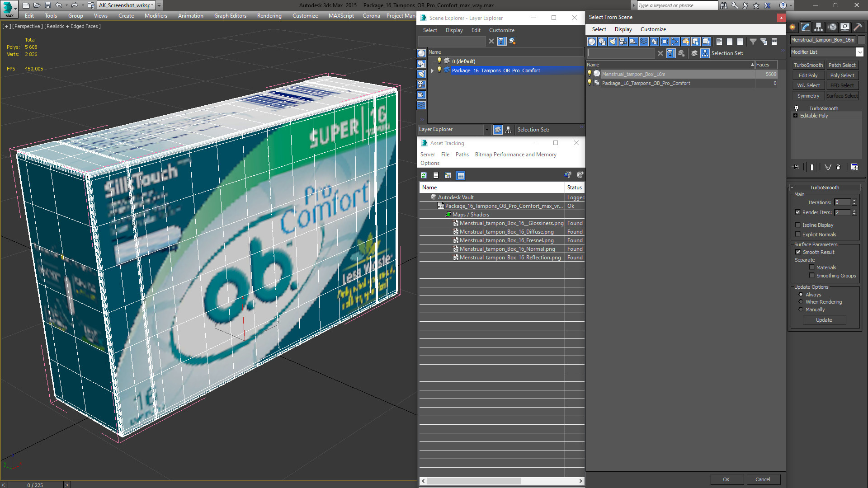Open the Motion command panel tab
Screen dimensions: 868x488
point(832,27)
